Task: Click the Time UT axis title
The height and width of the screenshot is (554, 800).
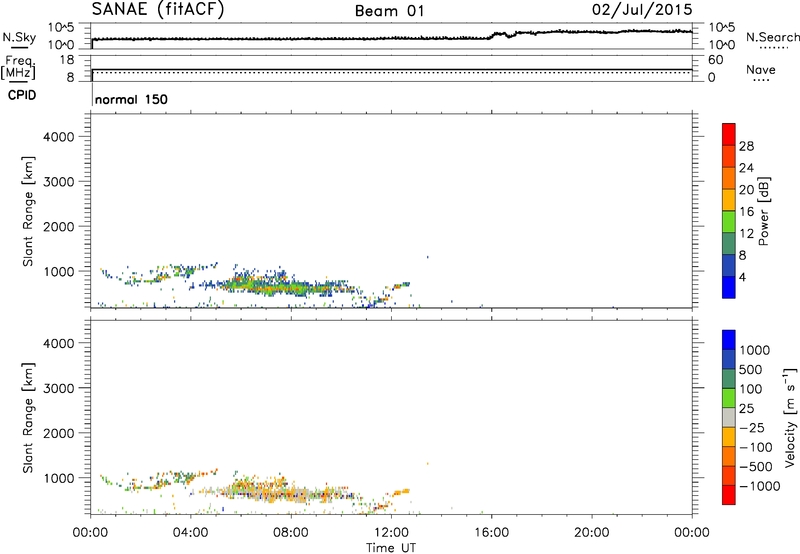Action: [391, 548]
